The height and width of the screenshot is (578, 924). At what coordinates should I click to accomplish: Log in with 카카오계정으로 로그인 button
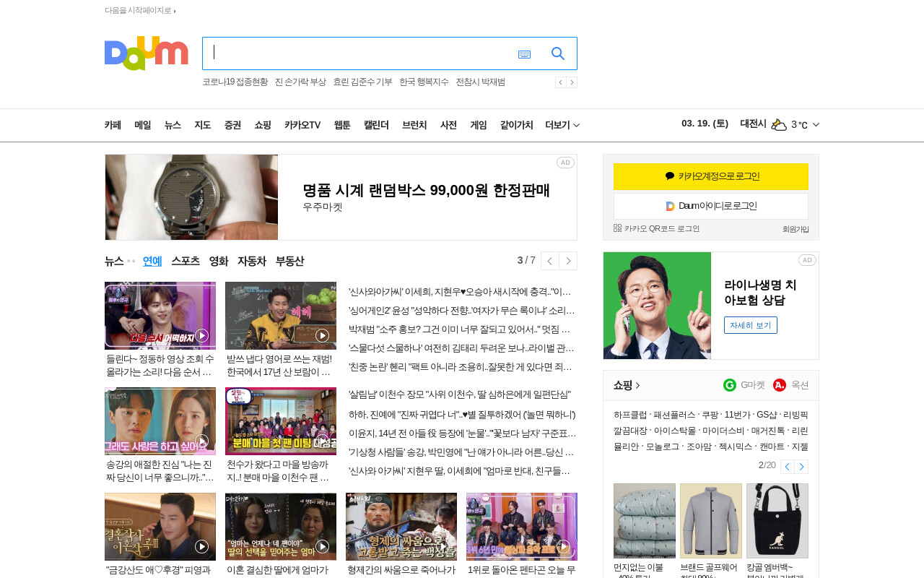click(711, 176)
